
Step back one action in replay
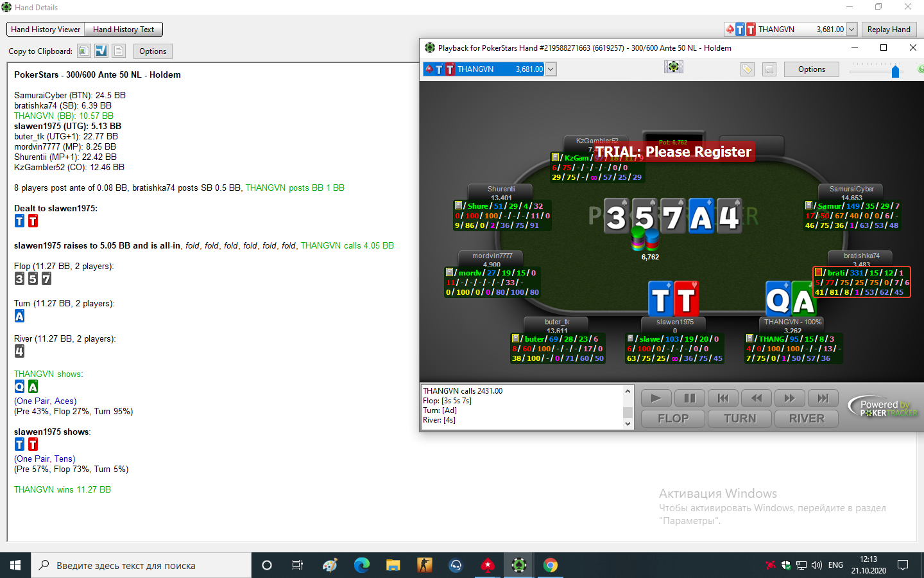757,398
